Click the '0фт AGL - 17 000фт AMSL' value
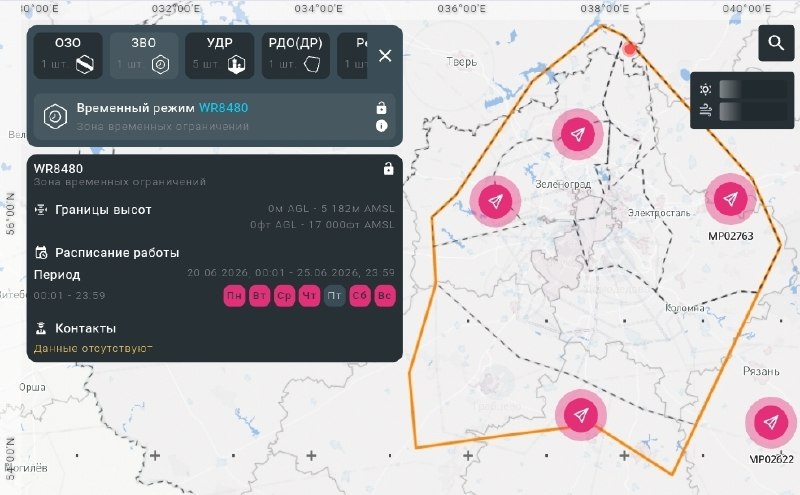This screenshot has width=800, height=495. pyautogui.click(x=322, y=225)
